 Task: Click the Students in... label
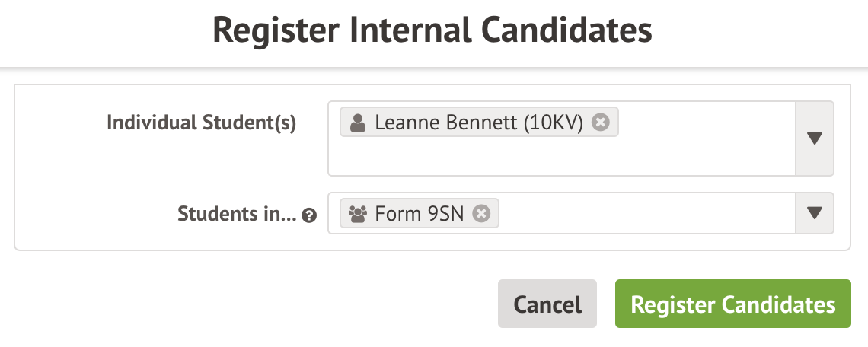(x=237, y=215)
